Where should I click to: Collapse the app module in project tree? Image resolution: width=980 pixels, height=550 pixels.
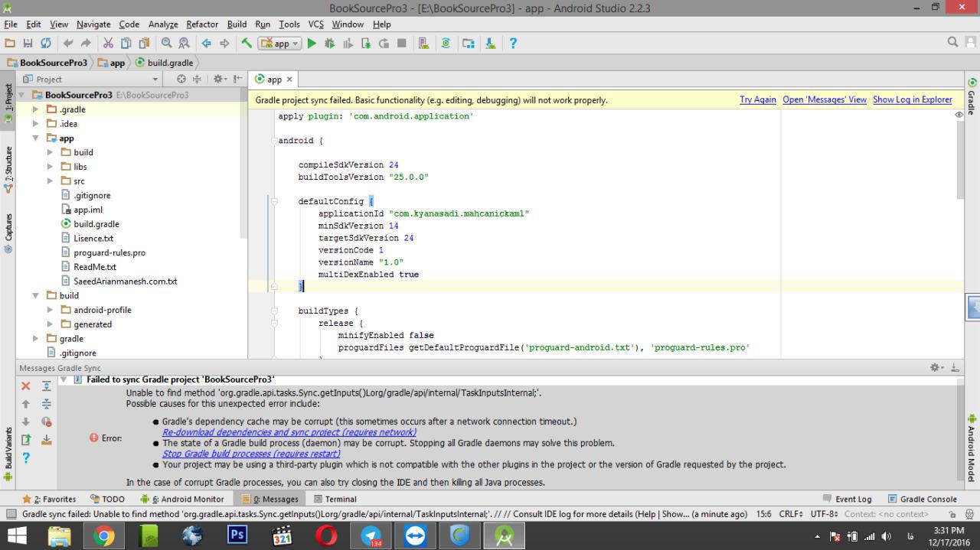(36, 138)
